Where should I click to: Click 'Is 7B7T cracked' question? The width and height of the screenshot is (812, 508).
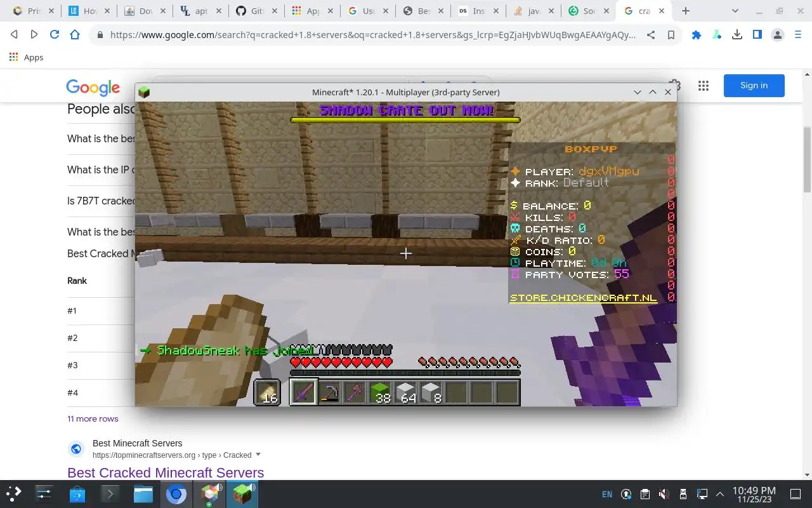coord(101,201)
